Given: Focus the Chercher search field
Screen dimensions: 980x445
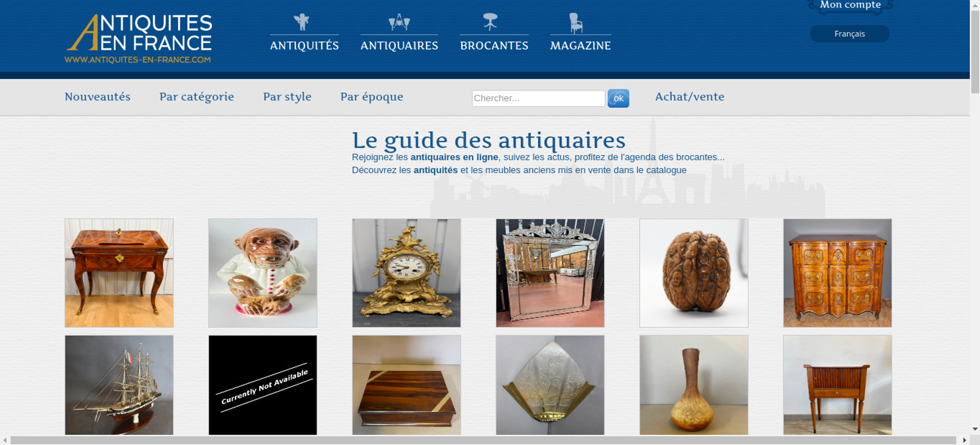Looking at the screenshot, I should pyautogui.click(x=539, y=98).
